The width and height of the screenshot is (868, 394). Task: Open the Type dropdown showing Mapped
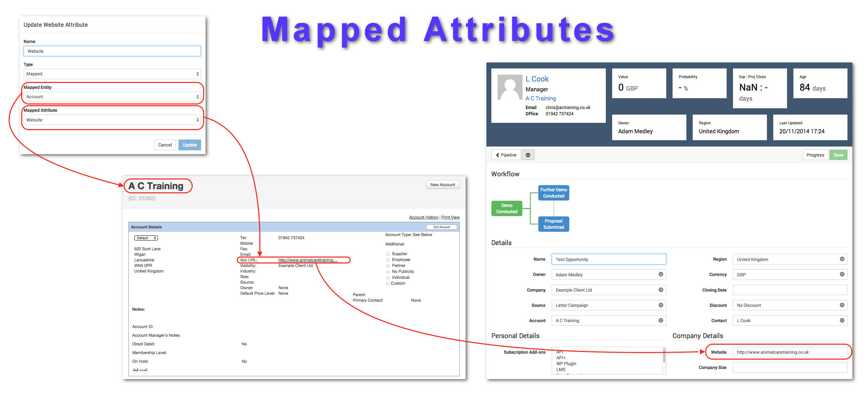click(x=112, y=74)
